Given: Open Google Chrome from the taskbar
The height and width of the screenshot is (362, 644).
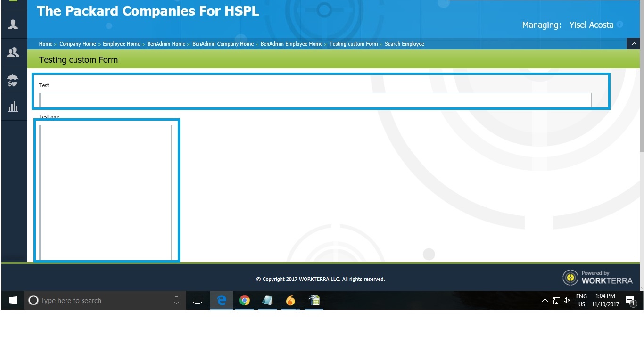Looking at the screenshot, I should pos(244,300).
